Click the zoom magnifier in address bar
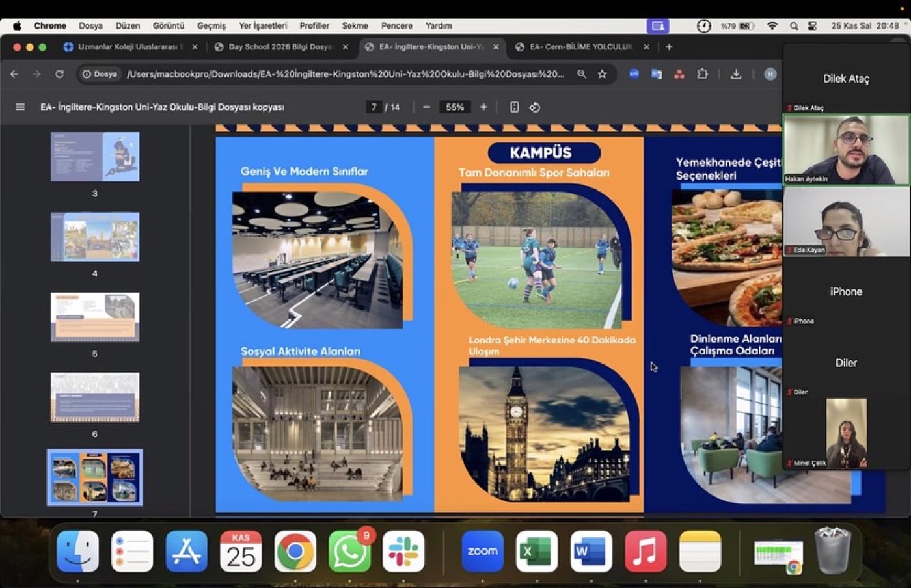This screenshot has width=911, height=588. [x=581, y=74]
